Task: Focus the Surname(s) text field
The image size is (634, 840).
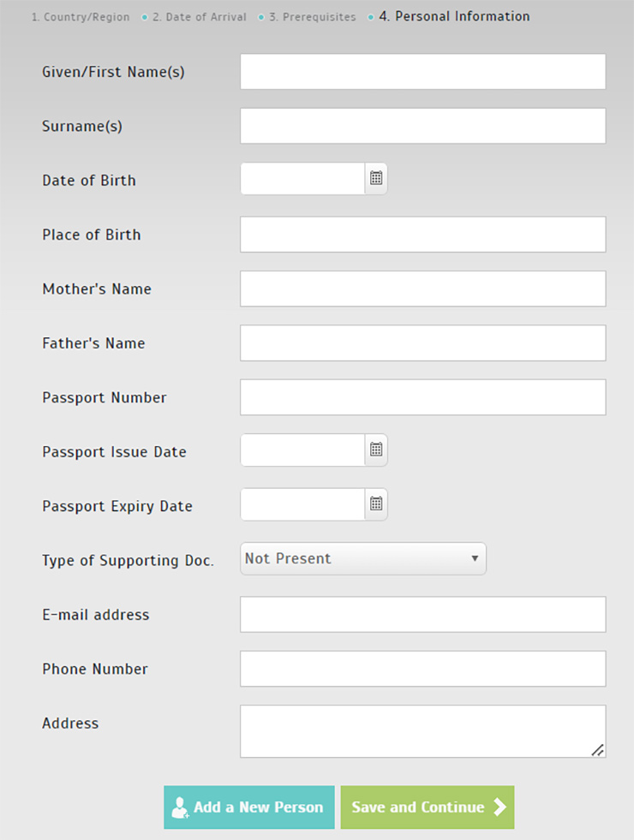Action: pyautogui.click(x=423, y=126)
